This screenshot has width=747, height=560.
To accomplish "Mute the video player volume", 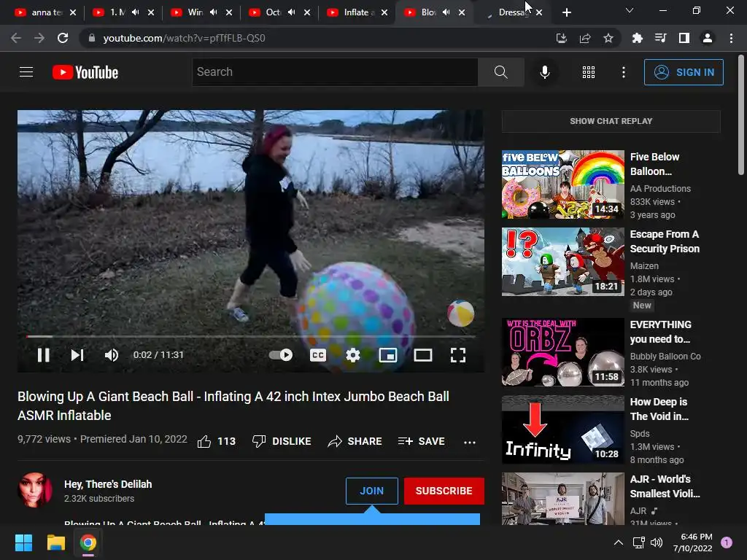I will point(111,355).
